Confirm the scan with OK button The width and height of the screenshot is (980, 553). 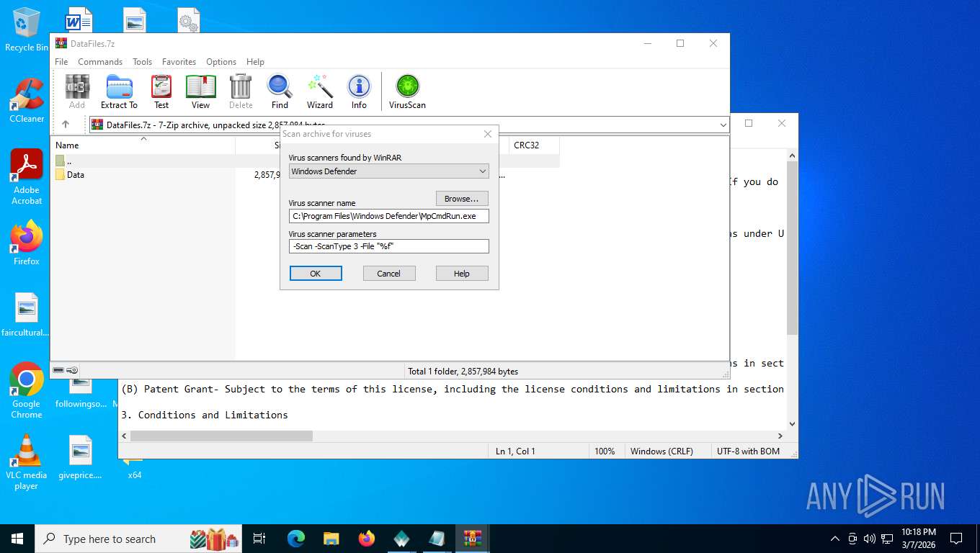316,274
